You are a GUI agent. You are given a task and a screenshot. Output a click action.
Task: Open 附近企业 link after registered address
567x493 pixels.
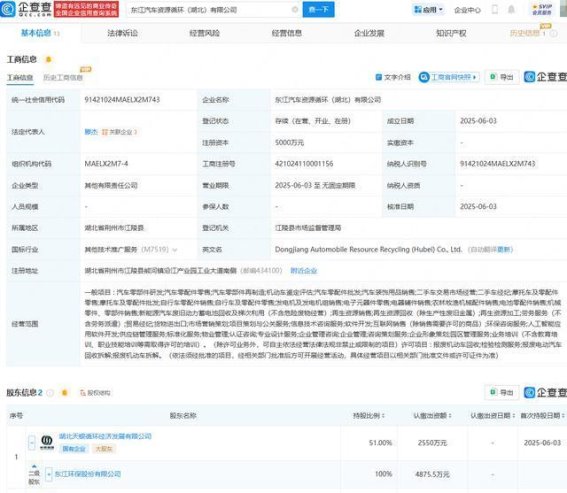point(304,271)
